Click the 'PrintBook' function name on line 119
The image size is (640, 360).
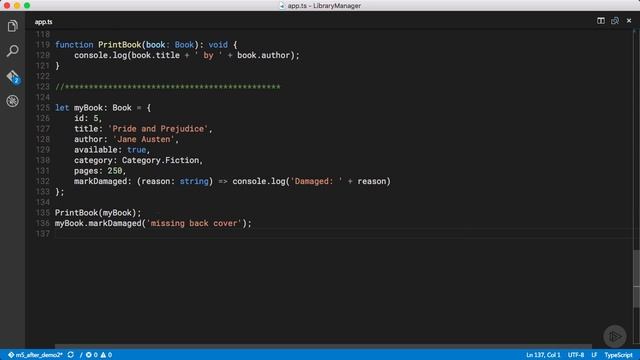pyautogui.click(x=120, y=44)
